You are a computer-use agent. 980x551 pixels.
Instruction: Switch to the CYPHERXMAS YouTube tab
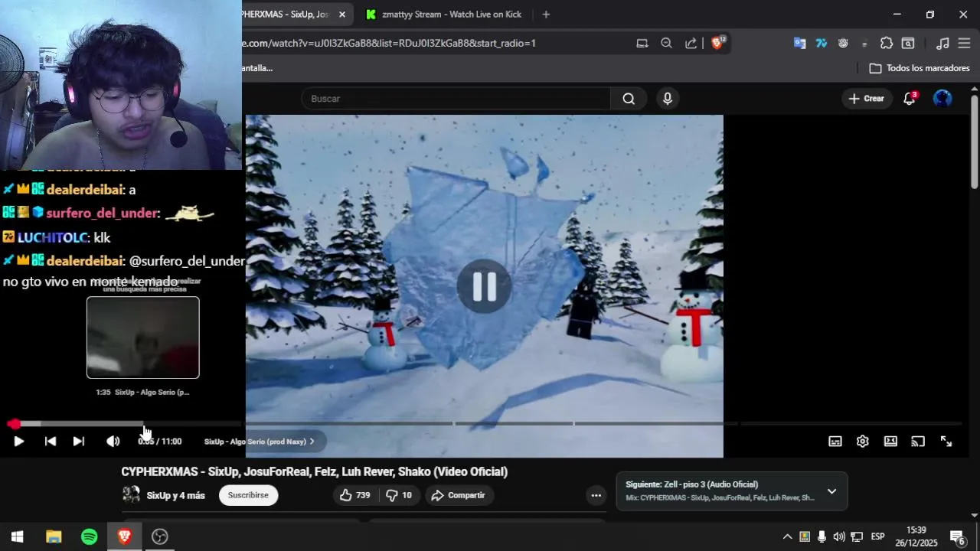(285, 15)
